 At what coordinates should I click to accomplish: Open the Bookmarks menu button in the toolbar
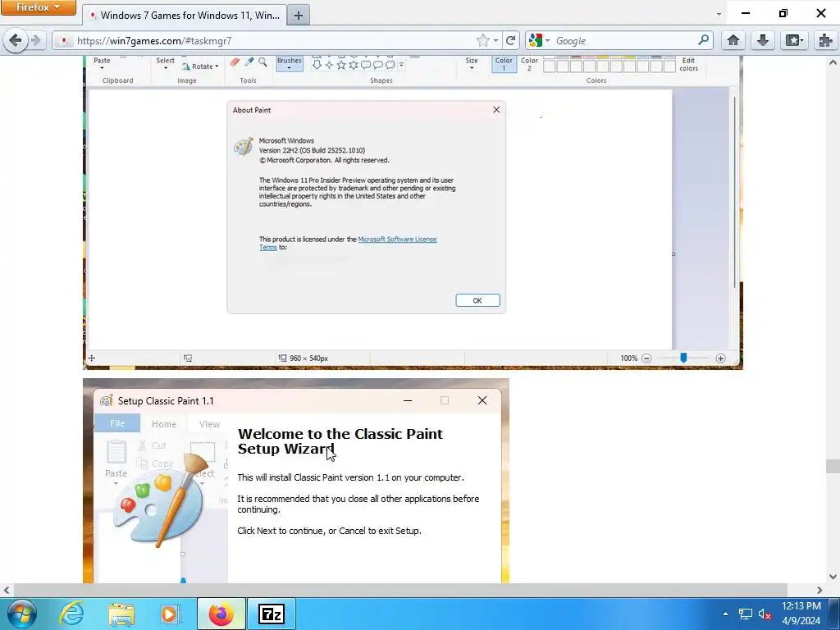[794, 41]
